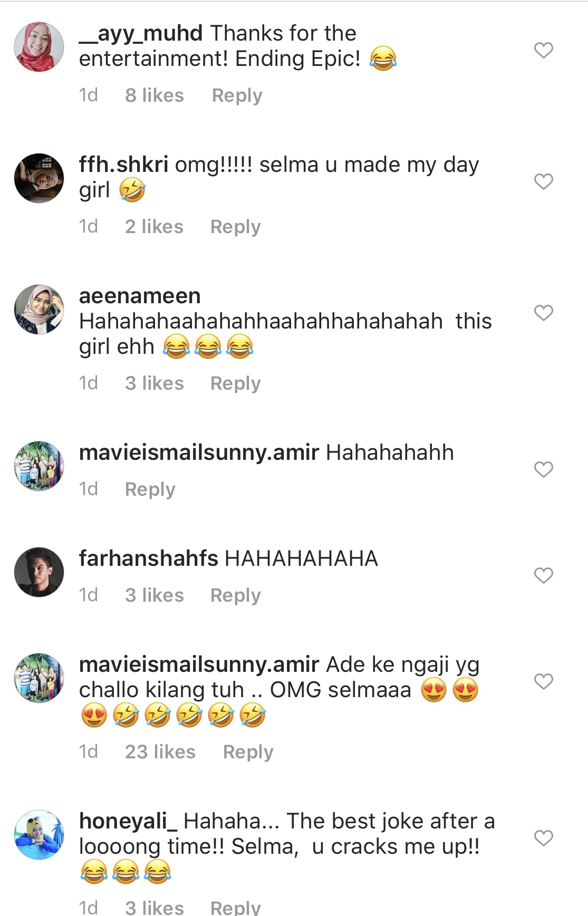
Task: Like honeyali_ comment with heart icon
Action: [x=543, y=838]
